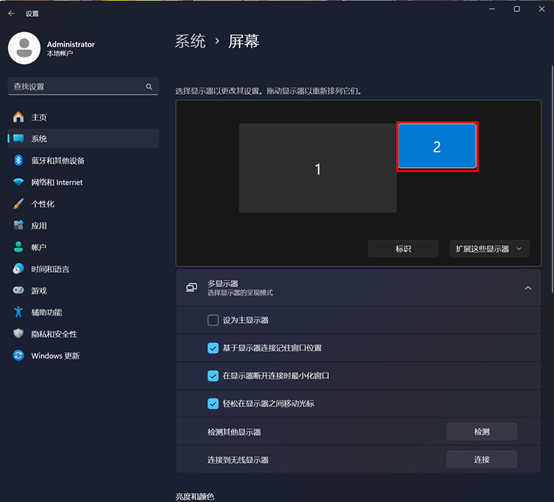Open 蓝牙和其他设备 via Bluetooth icon
The image size is (554, 502).
click(x=18, y=160)
